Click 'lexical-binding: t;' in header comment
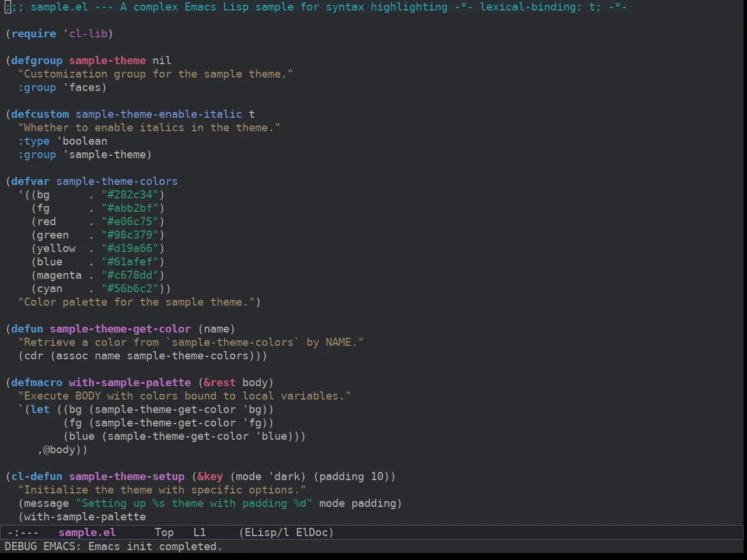 [x=540, y=7]
